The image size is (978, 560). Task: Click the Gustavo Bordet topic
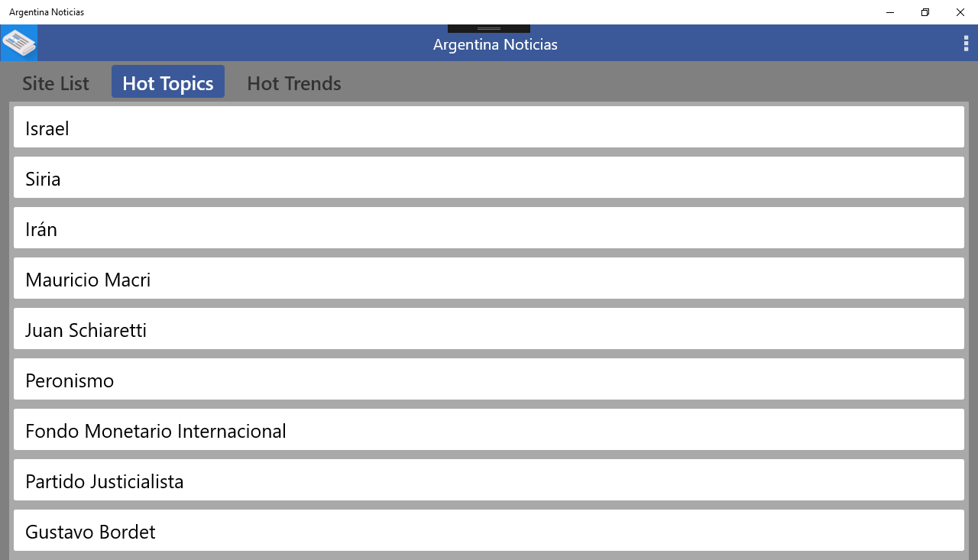489,531
